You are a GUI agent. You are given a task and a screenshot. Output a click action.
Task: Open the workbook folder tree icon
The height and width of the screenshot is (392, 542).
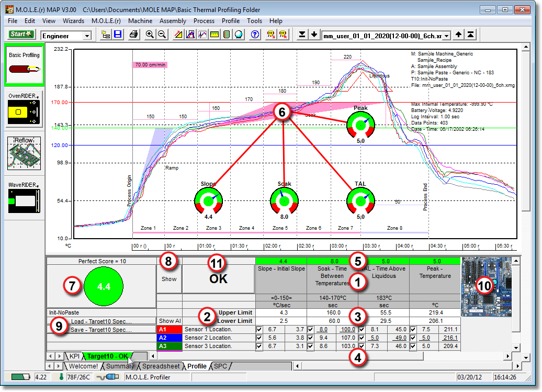click(106, 35)
